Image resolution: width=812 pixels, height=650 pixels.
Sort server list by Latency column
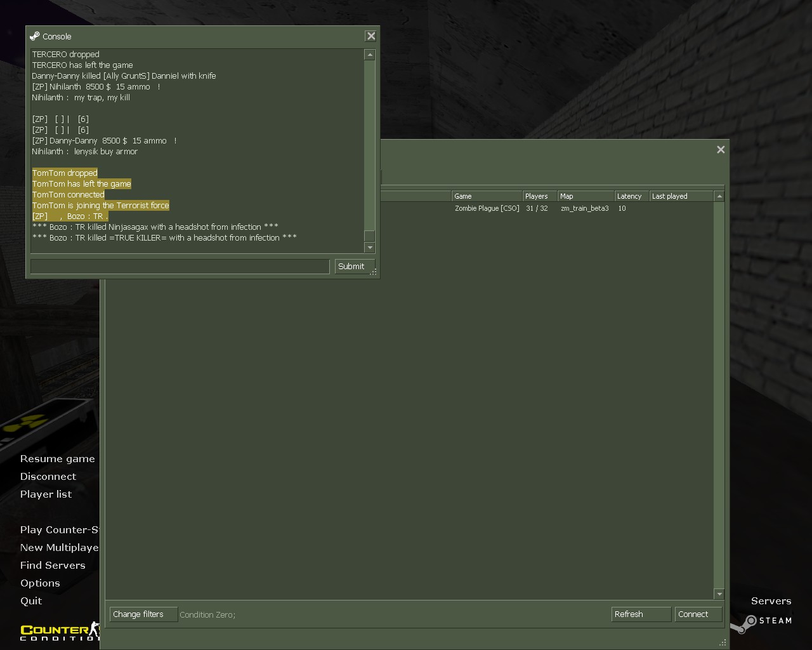[631, 196]
